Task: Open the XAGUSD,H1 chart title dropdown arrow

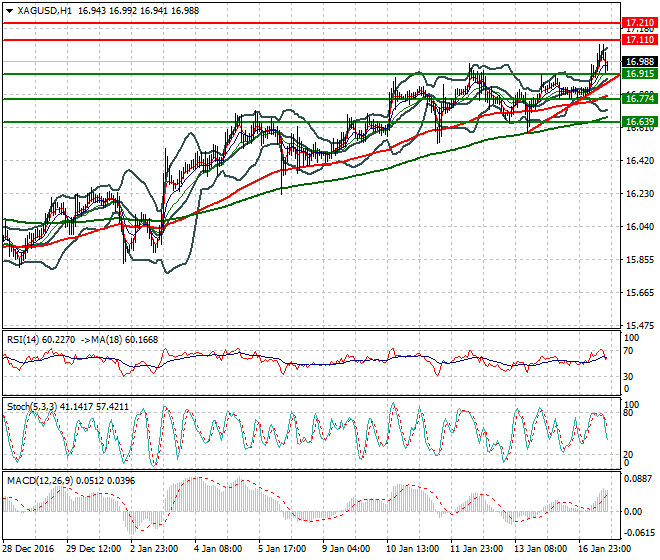Action: tap(9, 11)
